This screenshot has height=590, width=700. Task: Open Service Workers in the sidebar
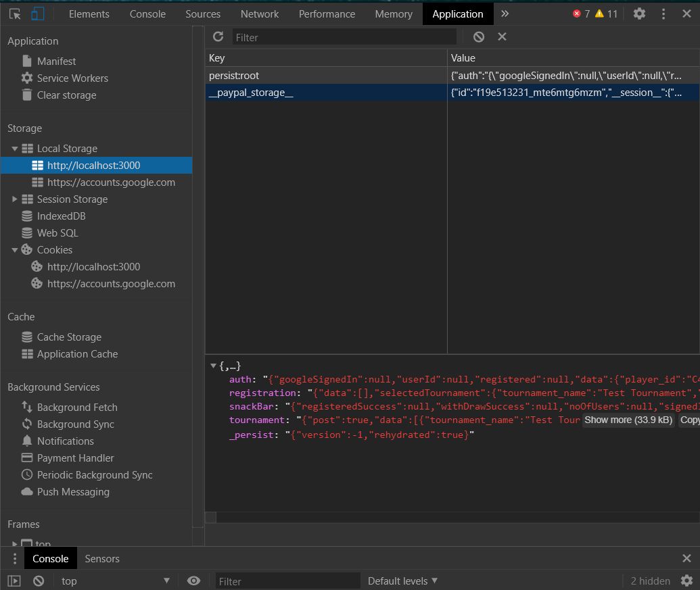tap(72, 78)
